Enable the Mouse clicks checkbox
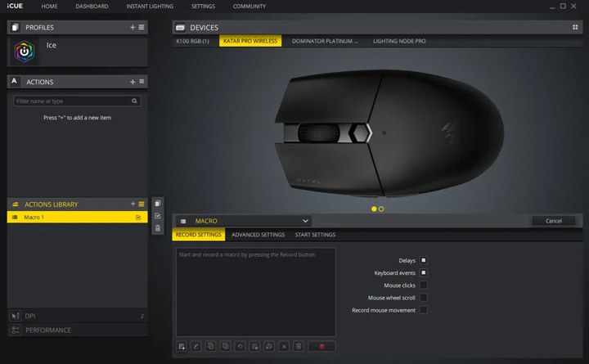The image size is (589, 364). pos(424,285)
